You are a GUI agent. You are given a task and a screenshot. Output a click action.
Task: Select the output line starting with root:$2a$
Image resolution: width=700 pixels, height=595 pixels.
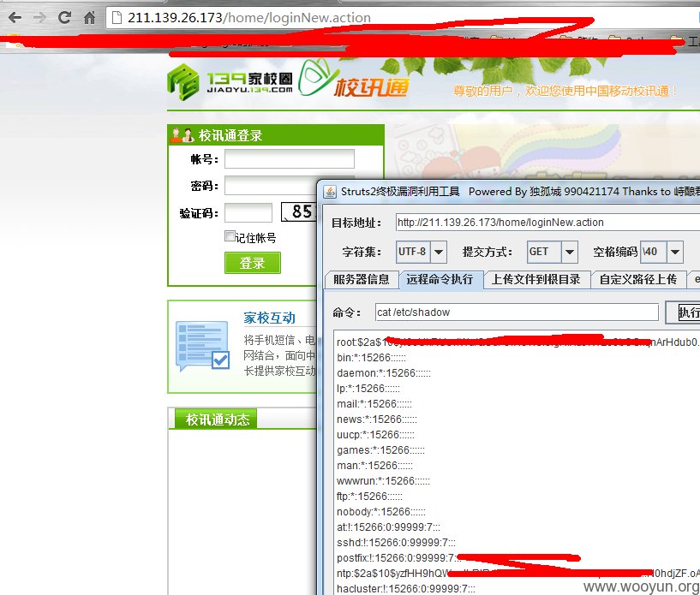pyautogui.click(x=518, y=342)
